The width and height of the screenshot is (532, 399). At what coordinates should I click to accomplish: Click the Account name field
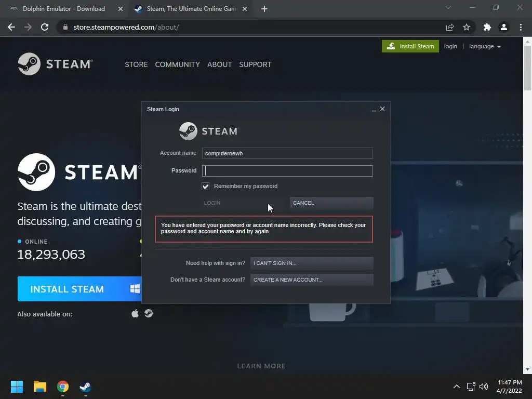pyautogui.click(x=287, y=153)
